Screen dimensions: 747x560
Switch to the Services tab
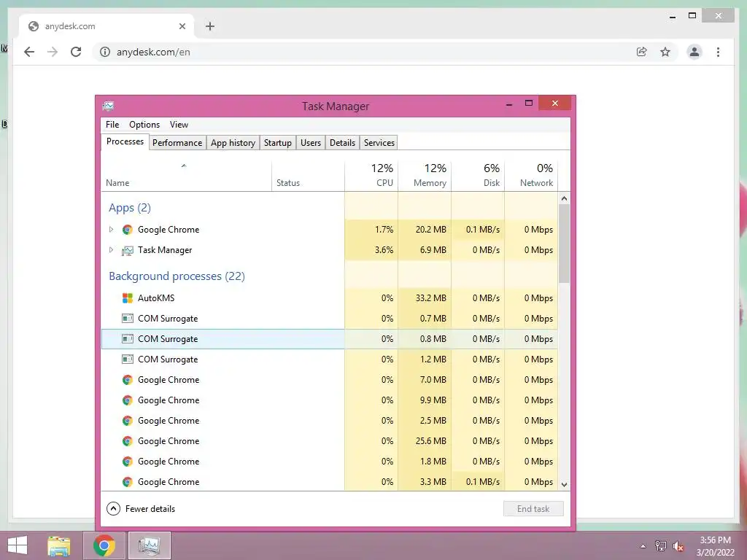(379, 143)
